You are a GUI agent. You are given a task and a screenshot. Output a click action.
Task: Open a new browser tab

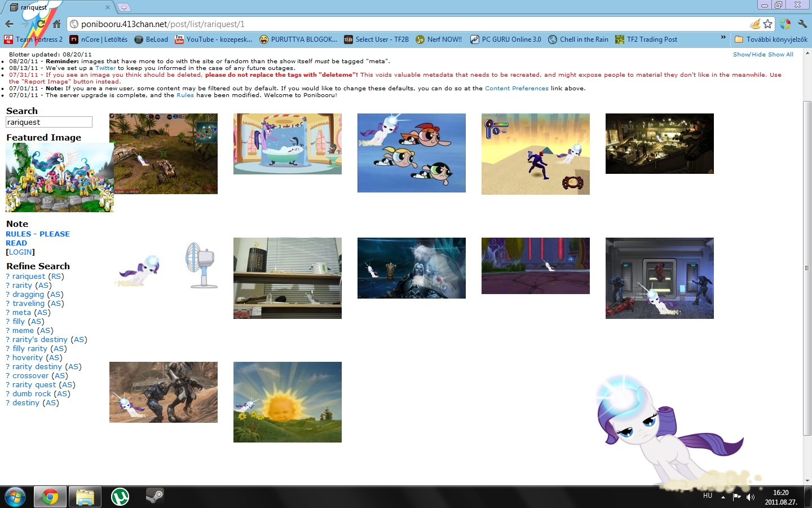123,7
